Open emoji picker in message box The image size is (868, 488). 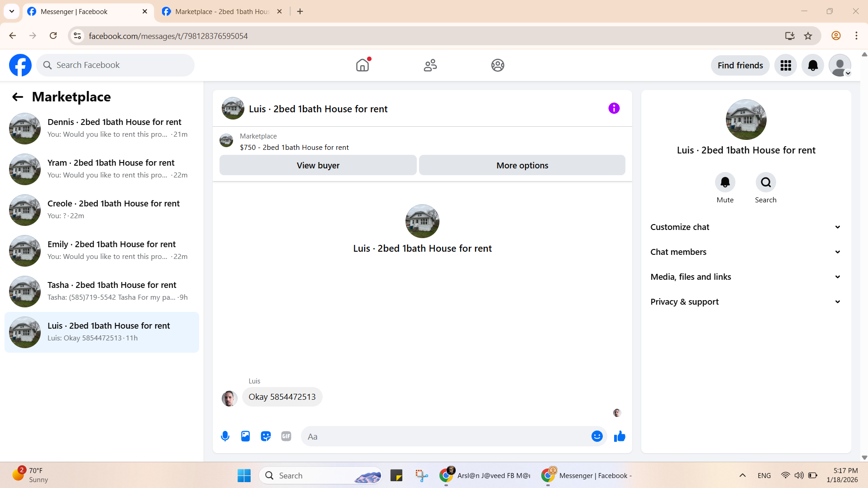[597, 436]
